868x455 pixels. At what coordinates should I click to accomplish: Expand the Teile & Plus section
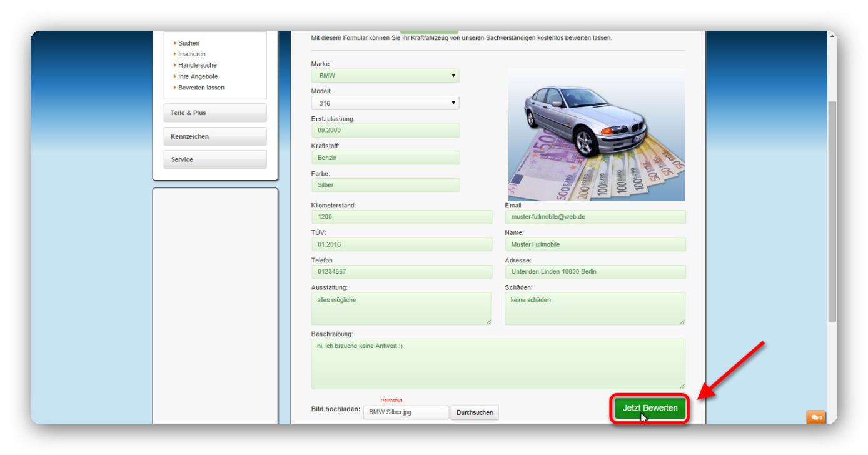215,112
